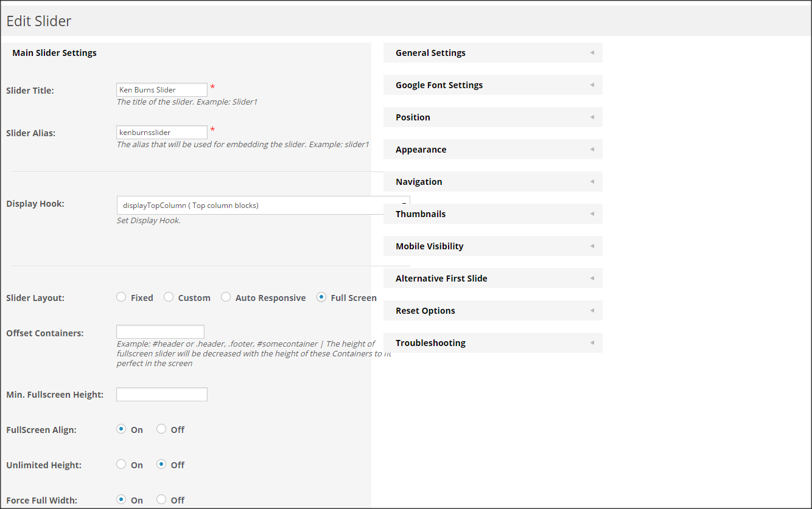
Task: Click the Thumbnails panel arrow icon
Action: (592, 214)
